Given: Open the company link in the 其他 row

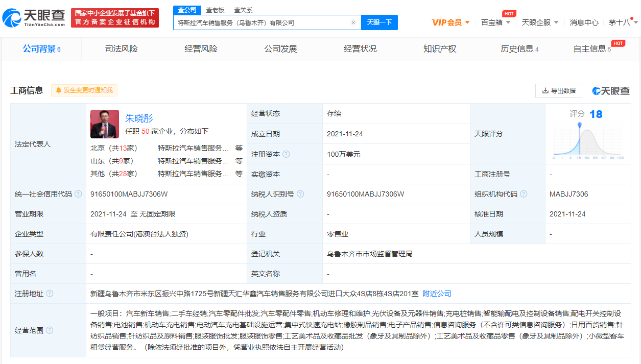Looking at the screenshot, I should click(x=193, y=174).
